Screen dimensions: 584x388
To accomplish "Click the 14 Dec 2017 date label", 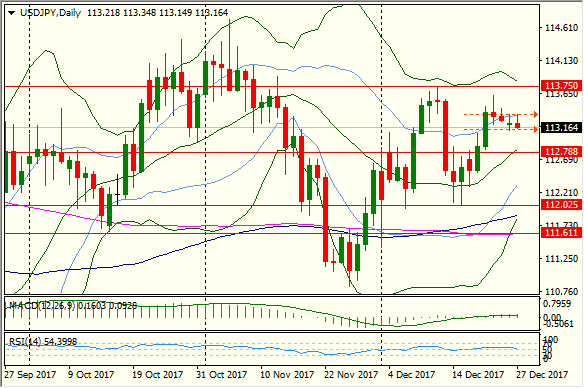I will [x=478, y=374].
